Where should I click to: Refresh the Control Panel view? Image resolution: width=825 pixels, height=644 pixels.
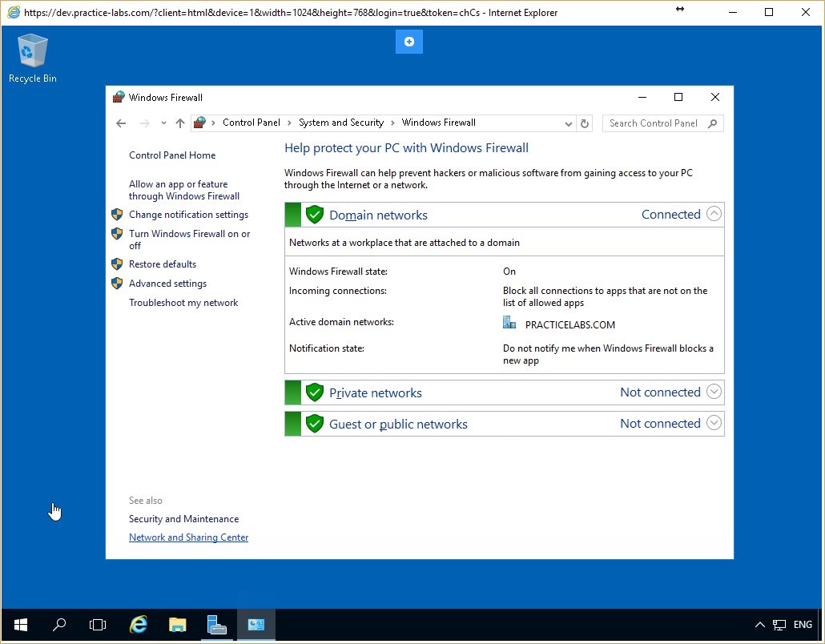[584, 123]
